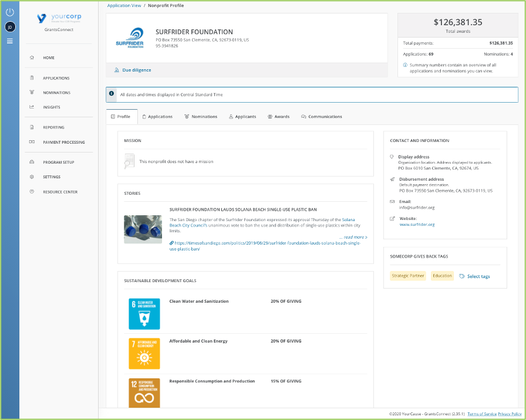Open the JD user avatar
Screen dimensions: 526x420
coord(9,26)
